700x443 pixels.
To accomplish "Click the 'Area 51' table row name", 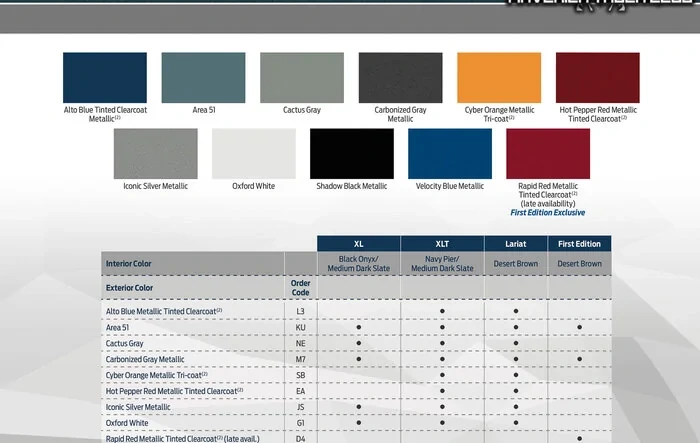I will (117, 327).
